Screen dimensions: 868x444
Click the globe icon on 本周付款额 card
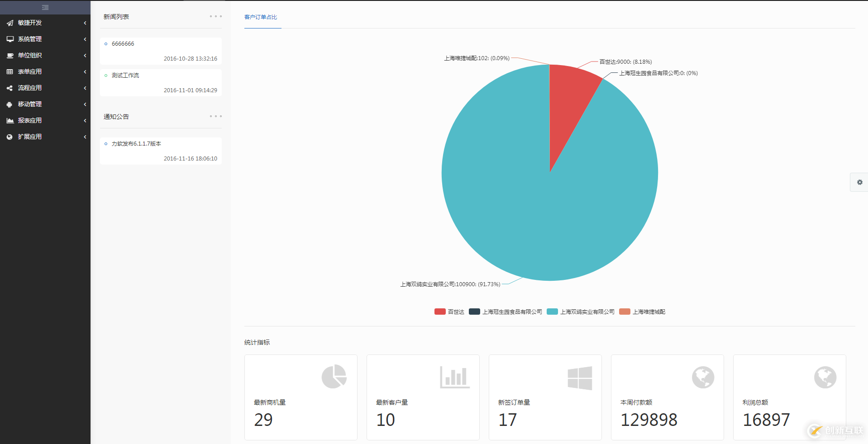pyautogui.click(x=703, y=377)
